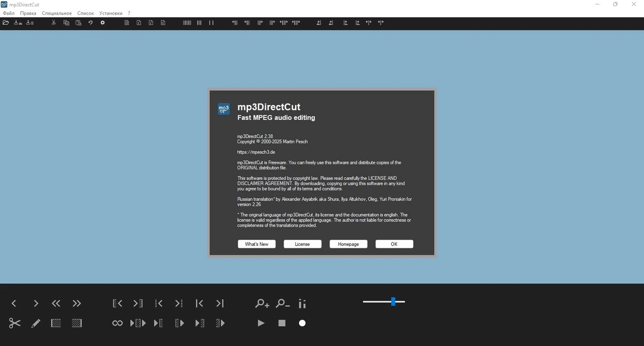Click the magnifier plus zoom in icon
Screen dimensions: 644x346
click(x=262, y=304)
